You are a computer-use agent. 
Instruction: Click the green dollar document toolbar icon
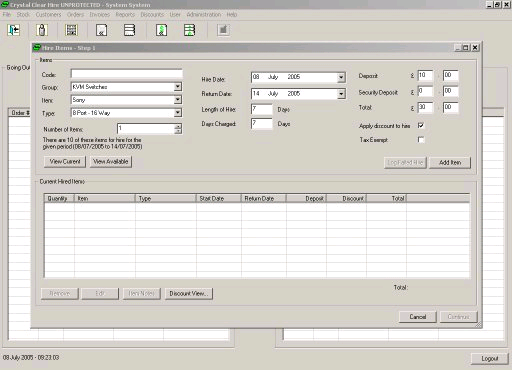point(162,30)
